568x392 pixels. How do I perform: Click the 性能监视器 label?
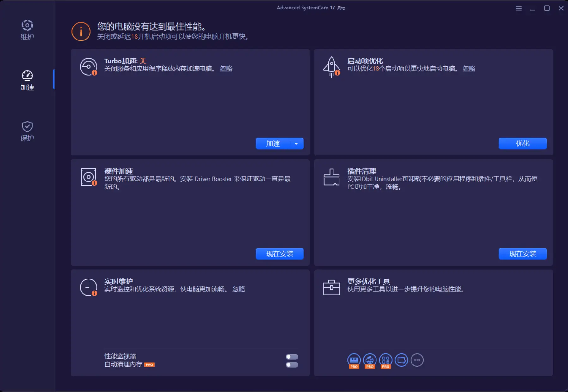point(120,356)
